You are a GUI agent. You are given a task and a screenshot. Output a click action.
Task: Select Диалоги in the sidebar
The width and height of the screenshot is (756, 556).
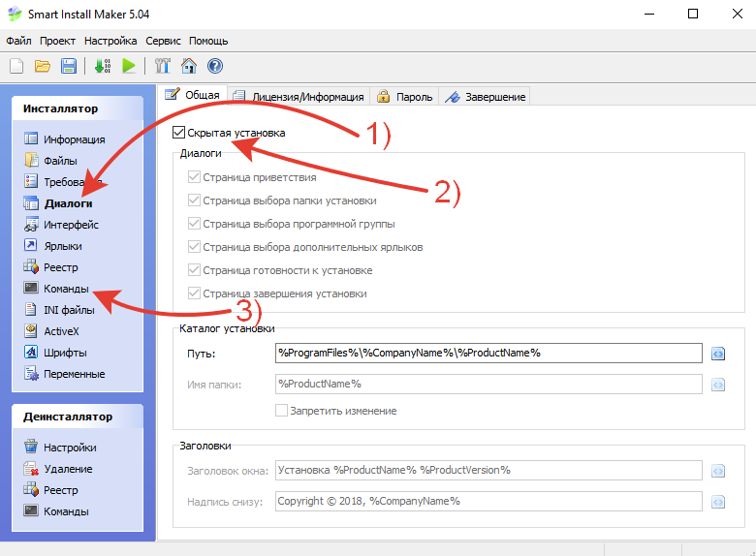point(58,203)
